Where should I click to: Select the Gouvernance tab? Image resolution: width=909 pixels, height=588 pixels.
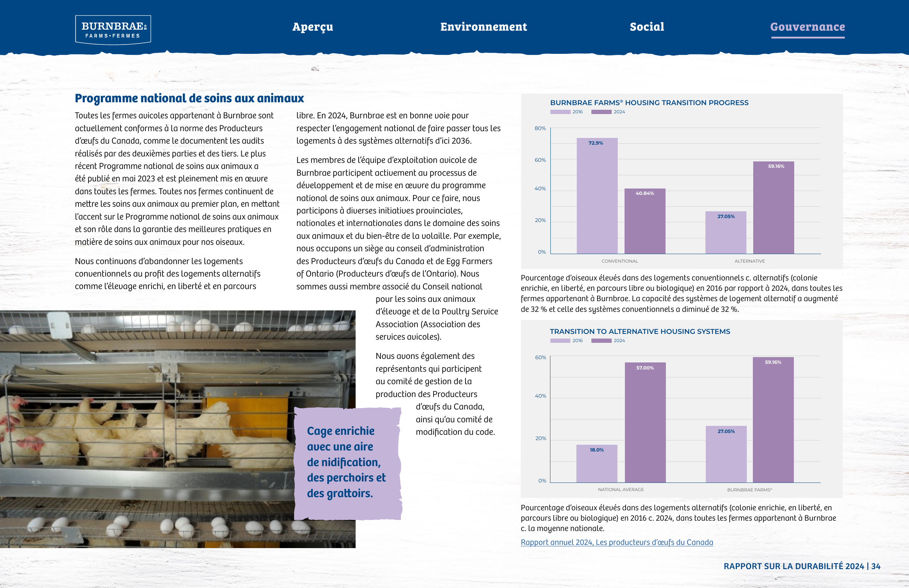(x=807, y=27)
